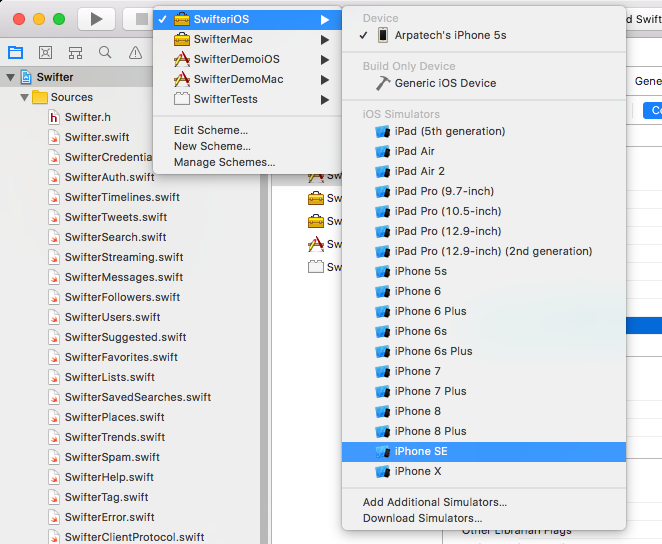Expand SwifterDemoiOS submenu arrow
This screenshot has width=662, height=544.
(x=325, y=60)
